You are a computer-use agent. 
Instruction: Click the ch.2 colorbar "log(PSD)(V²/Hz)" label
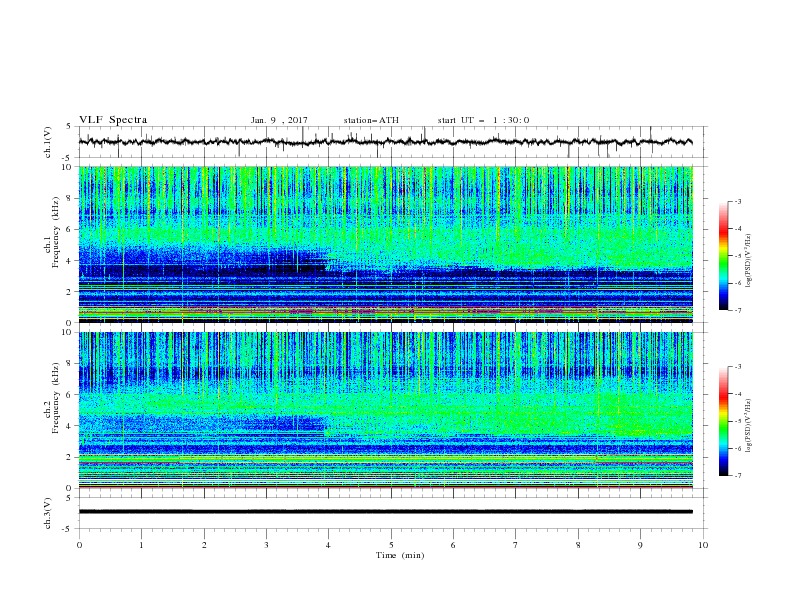pos(749,425)
